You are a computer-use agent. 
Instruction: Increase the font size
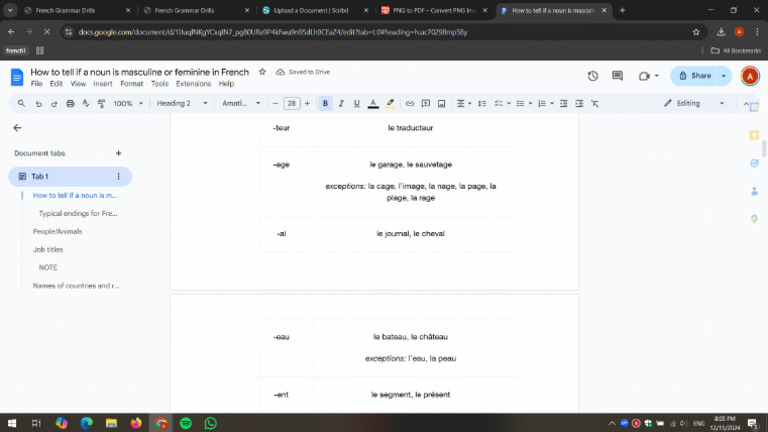pos(307,103)
